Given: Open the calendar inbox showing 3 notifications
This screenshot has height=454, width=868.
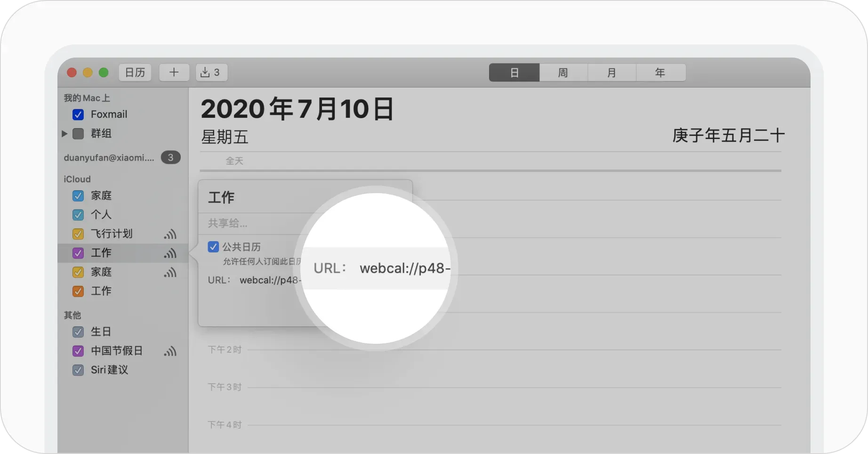Looking at the screenshot, I should point(211,73).
